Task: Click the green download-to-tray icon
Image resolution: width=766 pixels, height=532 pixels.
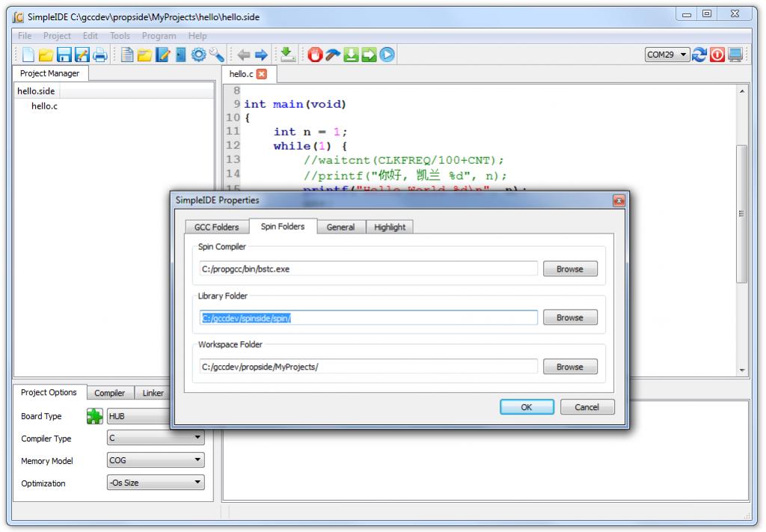Action: pyautogui.click(x=288, y=55)
